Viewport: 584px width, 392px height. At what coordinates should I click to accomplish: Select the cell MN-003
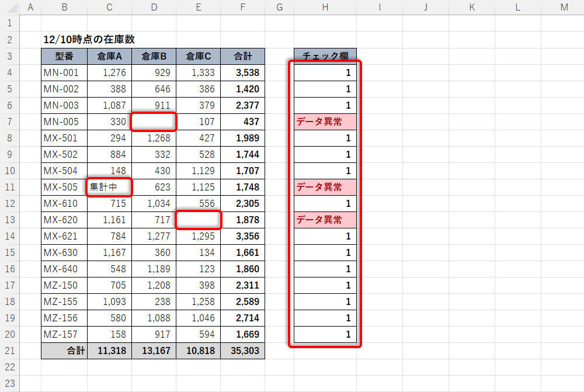pos(64,106)
